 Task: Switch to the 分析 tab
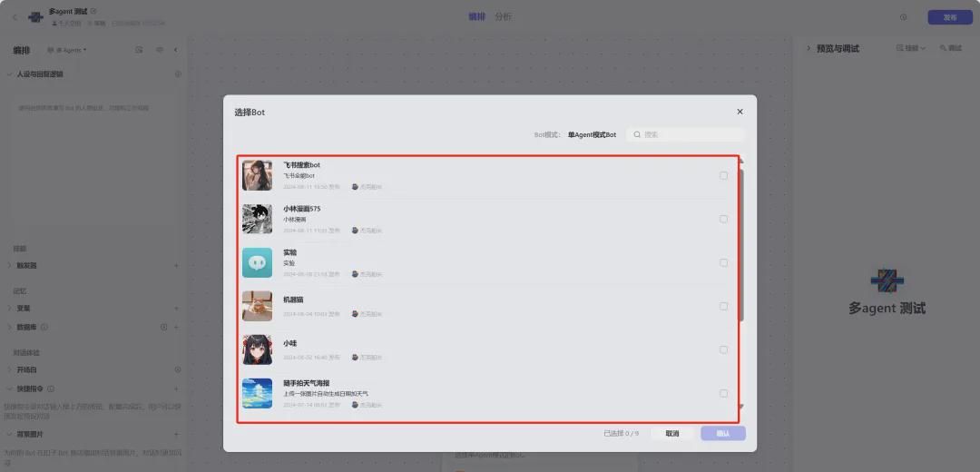tap(503, 16)
